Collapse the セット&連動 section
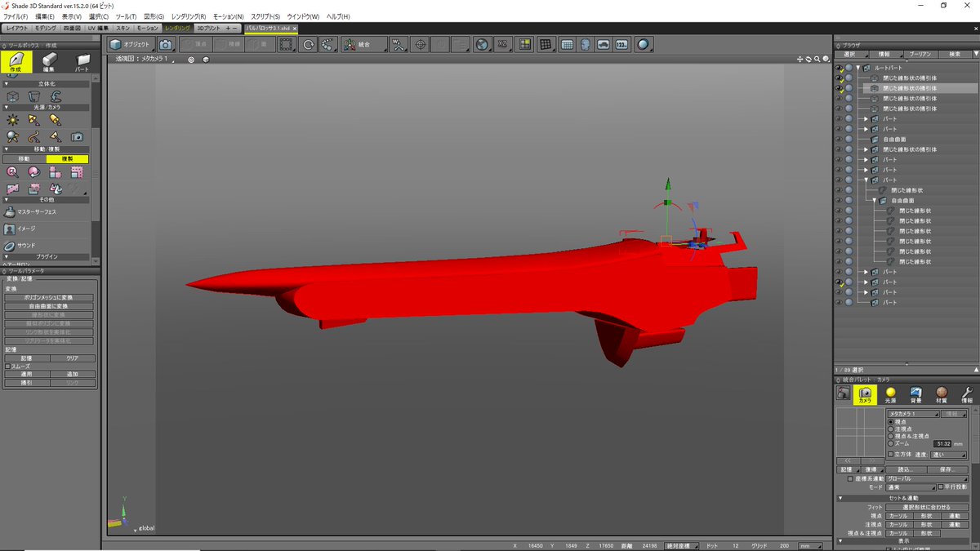The width and height of the screenshot is (980, 551). coord(842,498)
